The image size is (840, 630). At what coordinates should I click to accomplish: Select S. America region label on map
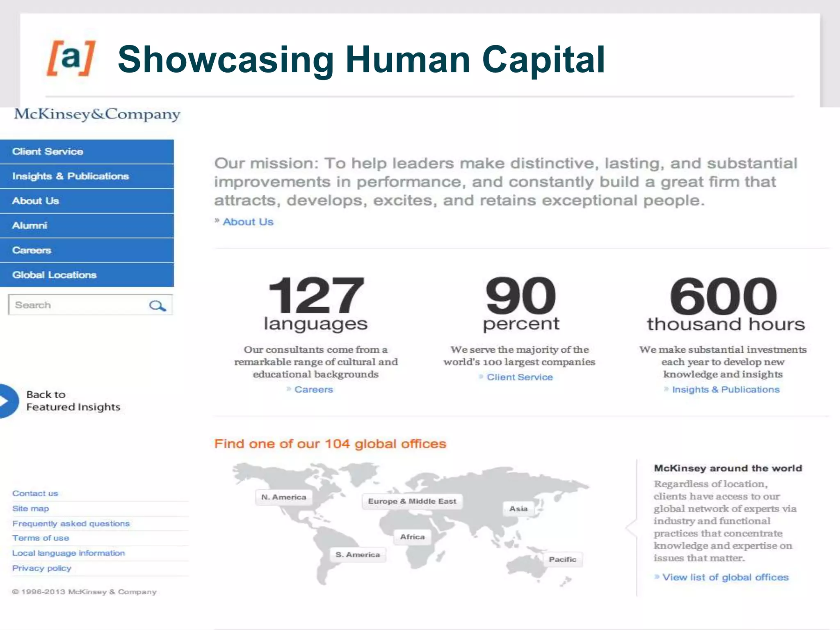coord(358,555)
